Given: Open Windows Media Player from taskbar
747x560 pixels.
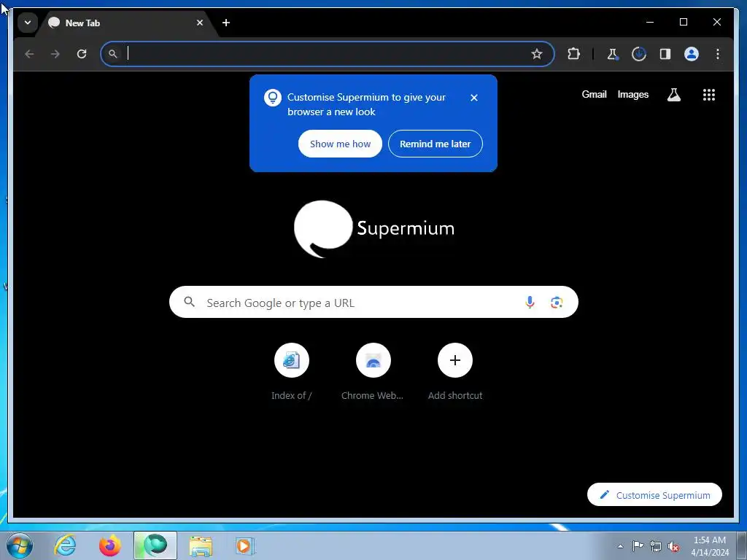Looking at the screenshot, I should (245, 545).
